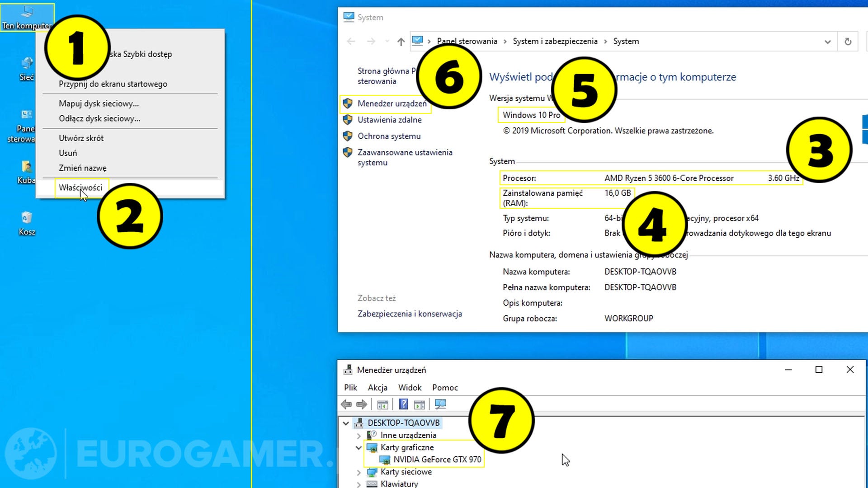Click shield icon beside Zaawansowane ustawienia systemu
The width and height of the screenshot is (868, 488).
click(x=348, y=152)
